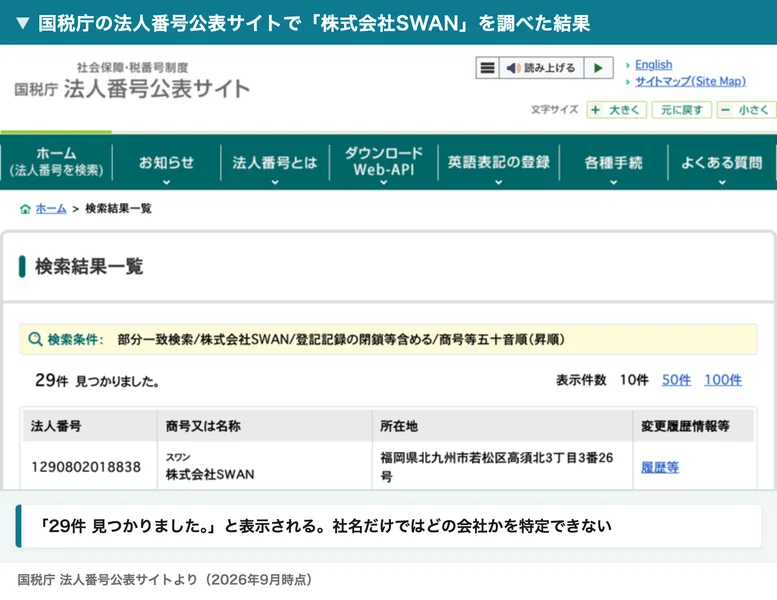Open the English version link
Image resolution: width=777 pixels, height=600 pixels.
pos(653,65)
